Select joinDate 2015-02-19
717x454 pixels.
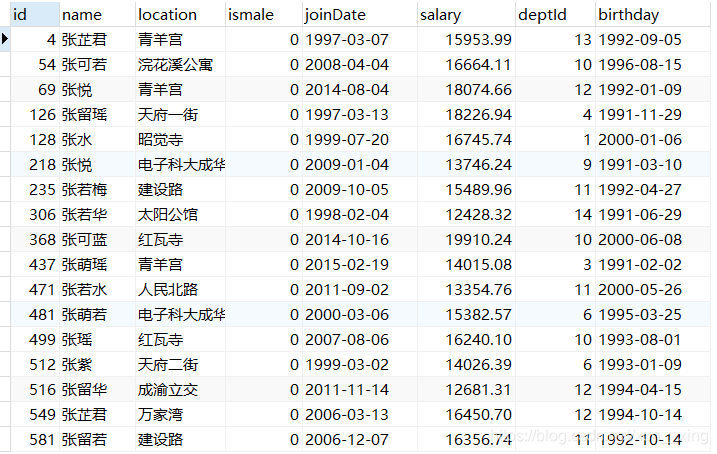click(x=359, y=265)
